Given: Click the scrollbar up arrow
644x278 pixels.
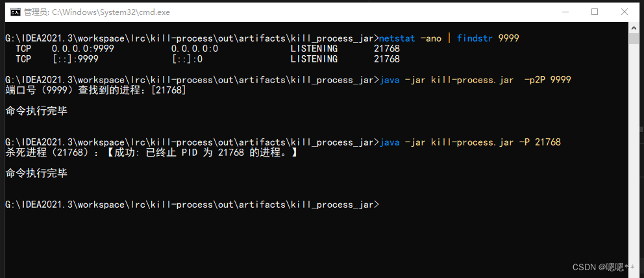Looking at the screenshot, I should pos(634,27).
